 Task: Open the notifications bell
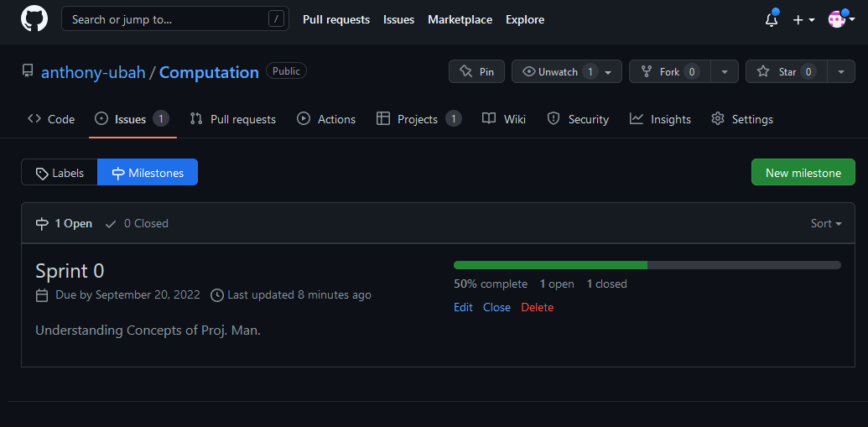tap(771, 20)
